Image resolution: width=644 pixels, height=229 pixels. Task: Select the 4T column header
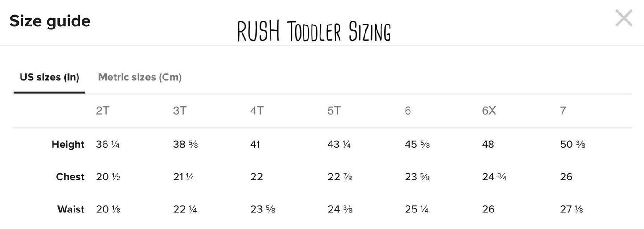coord(257,111)
